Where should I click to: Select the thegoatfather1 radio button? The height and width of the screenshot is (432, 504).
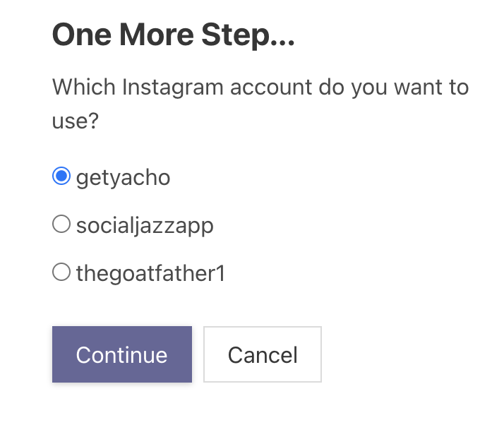click(61, 272)
